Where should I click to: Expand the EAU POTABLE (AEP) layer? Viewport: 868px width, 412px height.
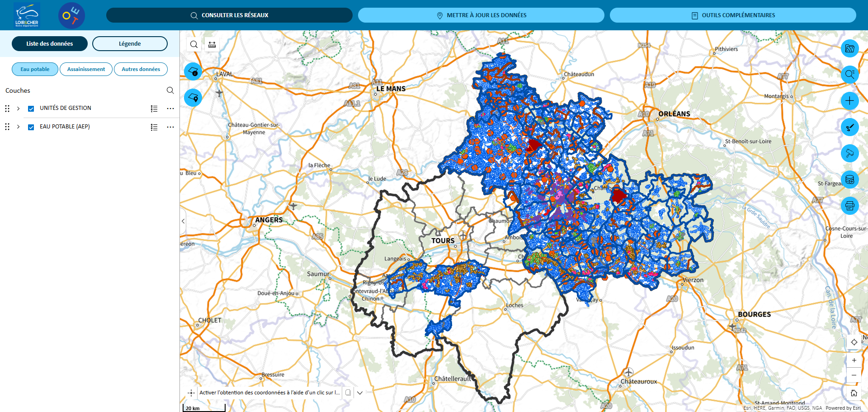(x=18, y=127)
